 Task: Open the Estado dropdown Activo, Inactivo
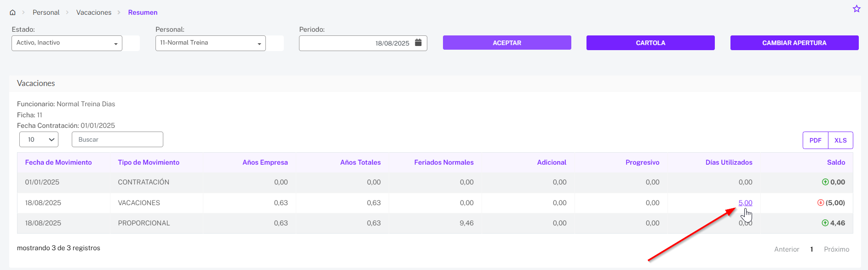point(67,43)
